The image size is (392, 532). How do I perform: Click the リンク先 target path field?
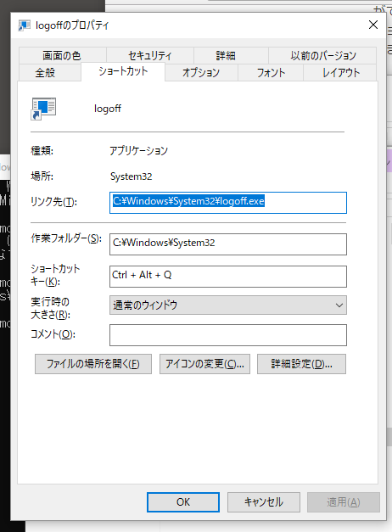pos(228,203)
